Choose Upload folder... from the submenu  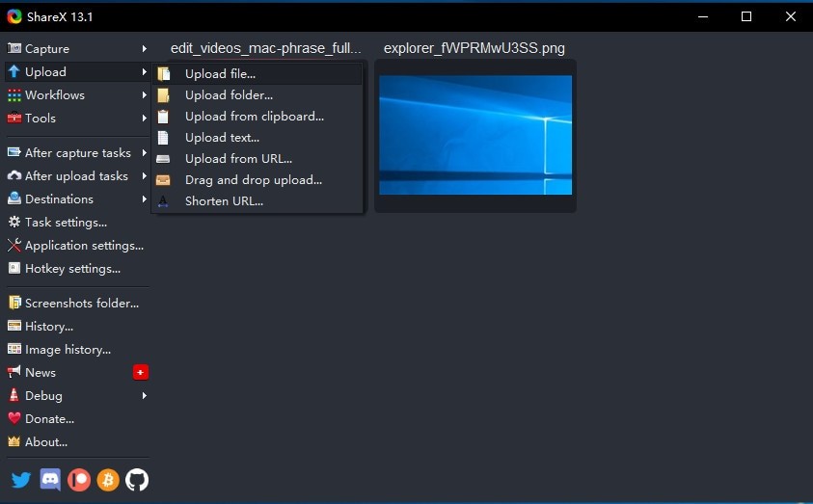tap(257, 95)
